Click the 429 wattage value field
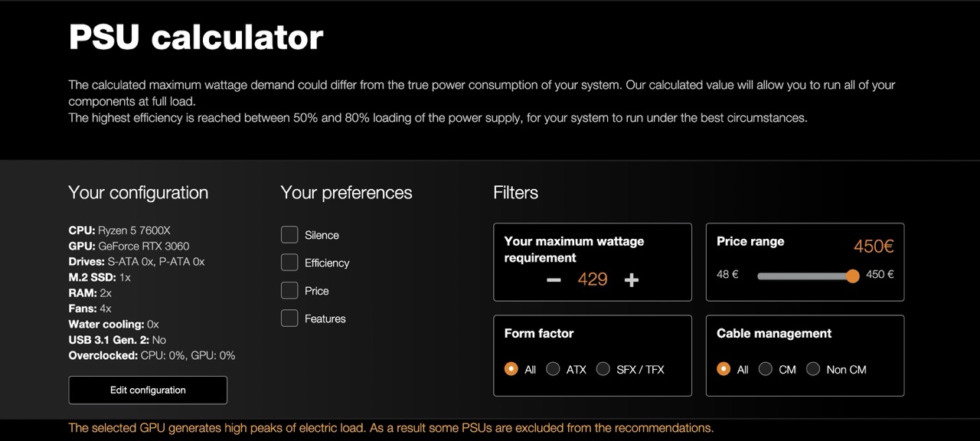980x441 pixels. coord(593,279)
